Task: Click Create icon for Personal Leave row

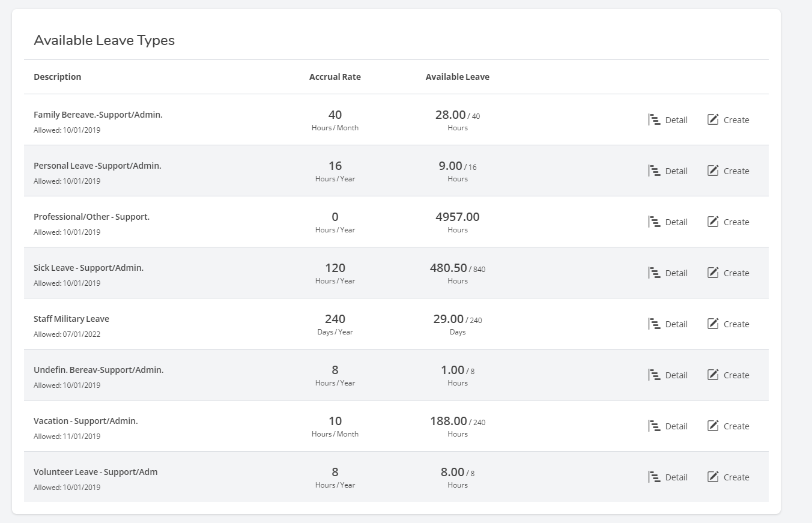Action: point(713,171)
